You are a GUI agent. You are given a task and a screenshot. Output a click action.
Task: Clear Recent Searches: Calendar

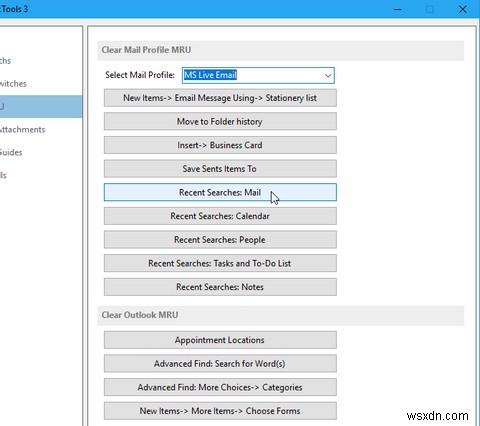pos(220,216)
